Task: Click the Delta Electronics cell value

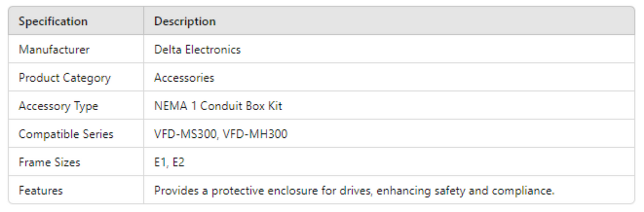Action: pyautogui.click(x=197, y=50)
